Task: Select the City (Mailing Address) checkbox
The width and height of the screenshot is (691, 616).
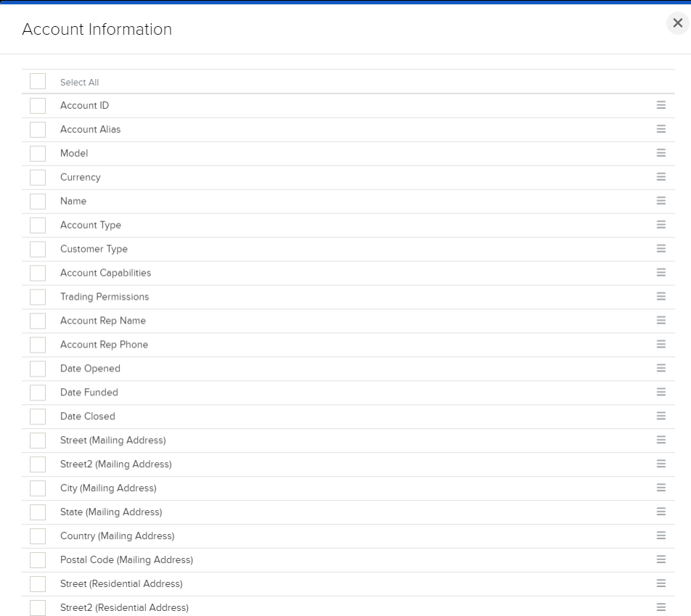Action: [38, 488]
